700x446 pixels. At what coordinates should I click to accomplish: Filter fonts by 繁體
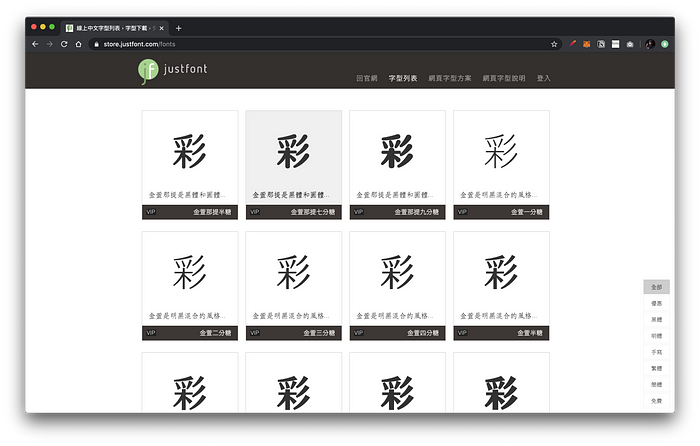(656, 368)
